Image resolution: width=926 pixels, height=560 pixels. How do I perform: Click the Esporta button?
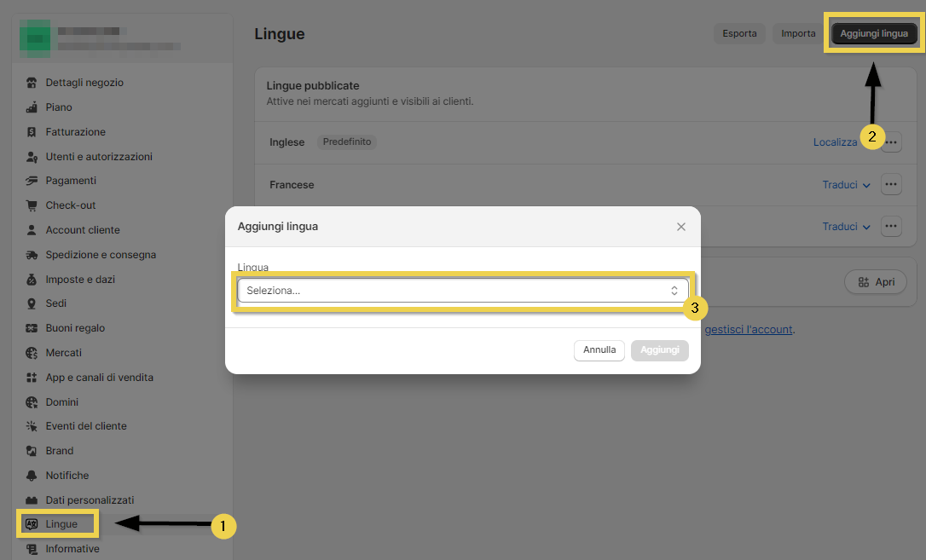(739, 34)
